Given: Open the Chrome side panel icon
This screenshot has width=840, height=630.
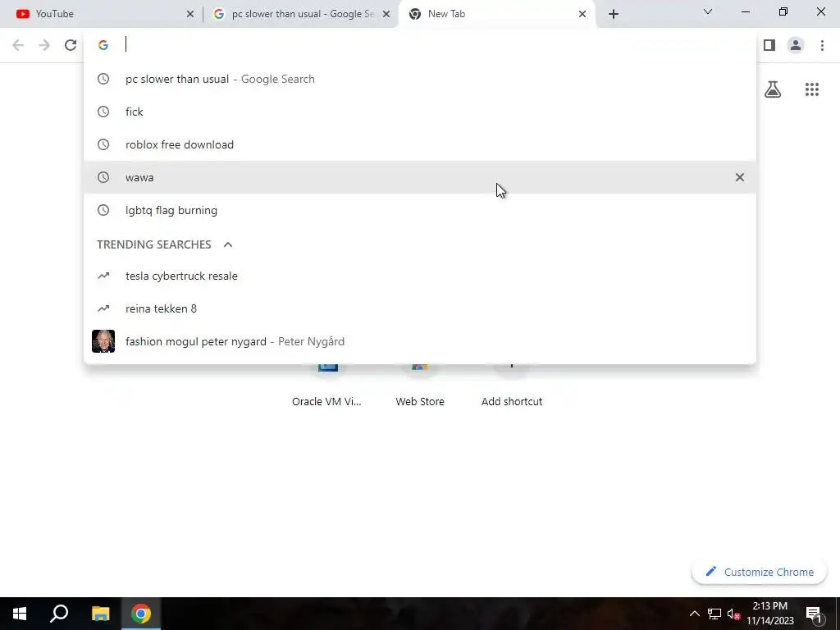Looking at the screenshot, I should (769, 45).
